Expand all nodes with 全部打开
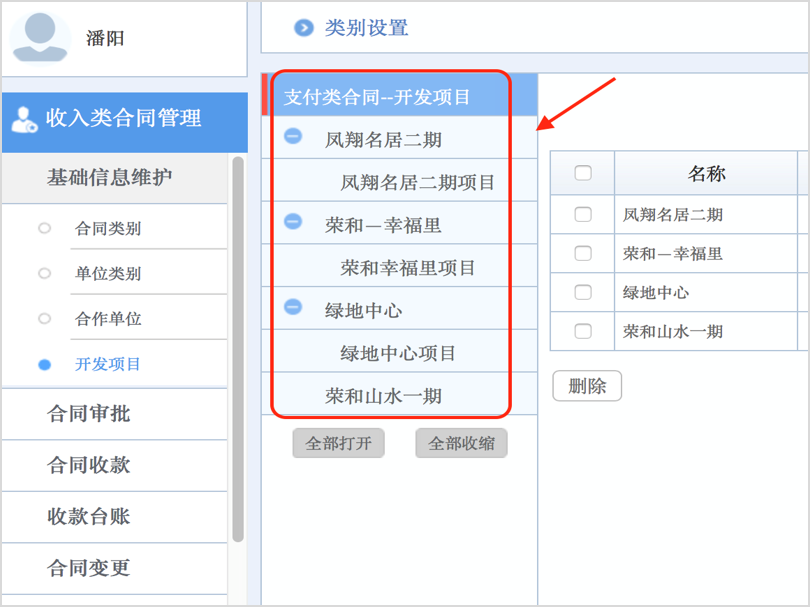 (337, 443)
